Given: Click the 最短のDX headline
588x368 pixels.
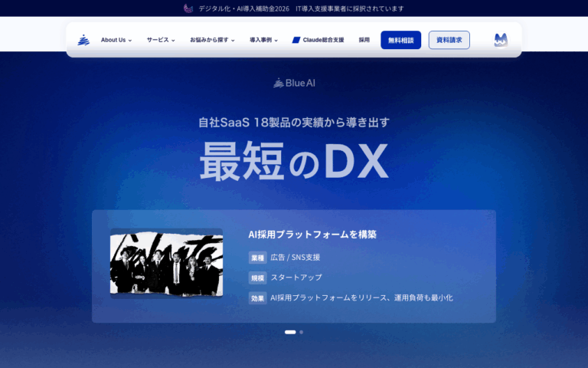Looking at the screenshot, I should [294, 162].
